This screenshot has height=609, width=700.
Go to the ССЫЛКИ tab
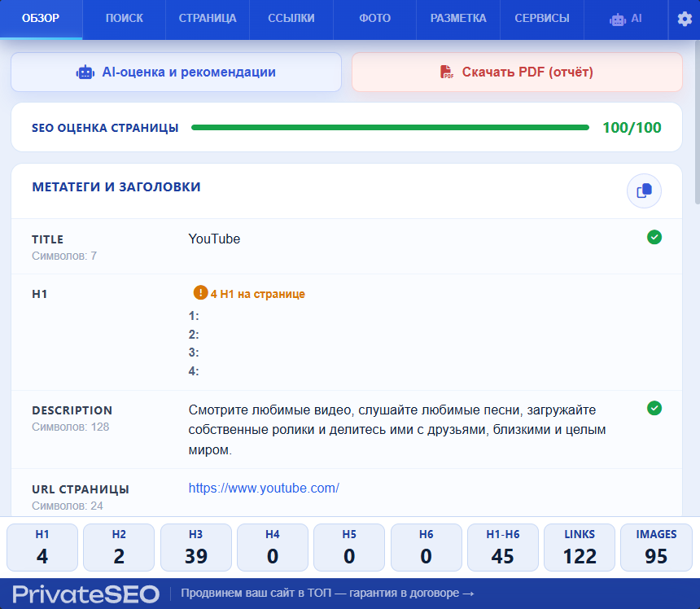click(291, 20)
